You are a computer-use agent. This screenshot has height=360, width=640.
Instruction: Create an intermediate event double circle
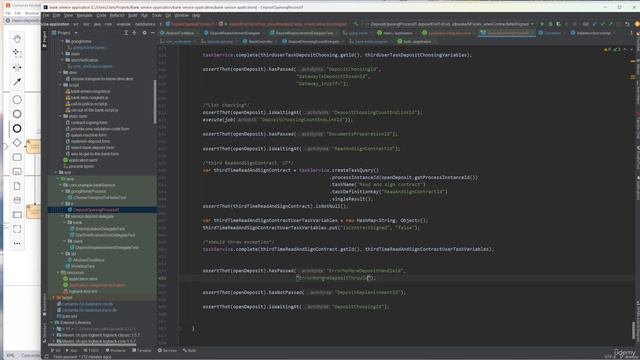pyautogui.click(x=17, y=114)
